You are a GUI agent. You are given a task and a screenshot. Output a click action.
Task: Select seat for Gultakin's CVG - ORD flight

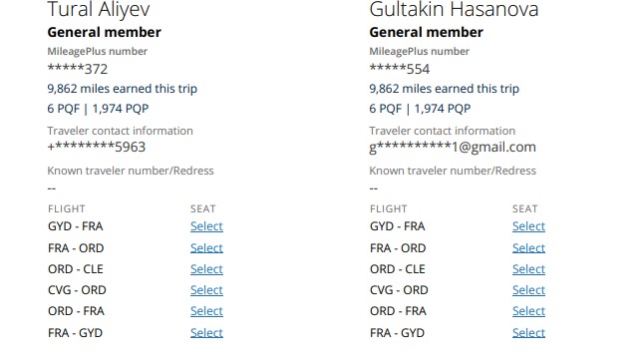[x=528, y=290]
